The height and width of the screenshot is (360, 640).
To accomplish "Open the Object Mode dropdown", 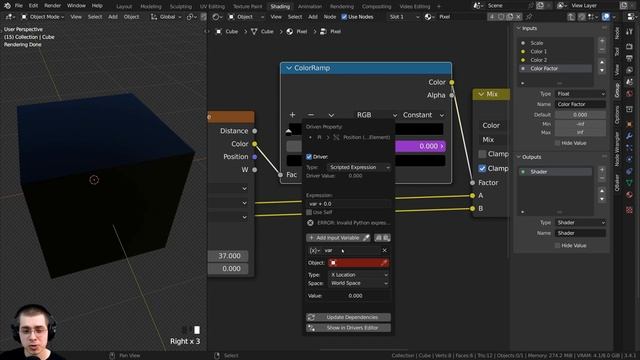I will 42,17.
